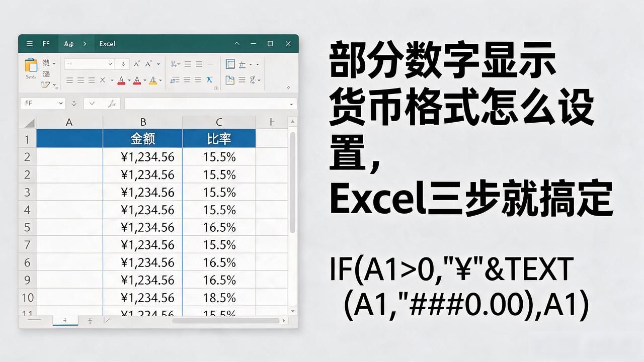
Task: Click the 金额 header cell
Action: 143,139
